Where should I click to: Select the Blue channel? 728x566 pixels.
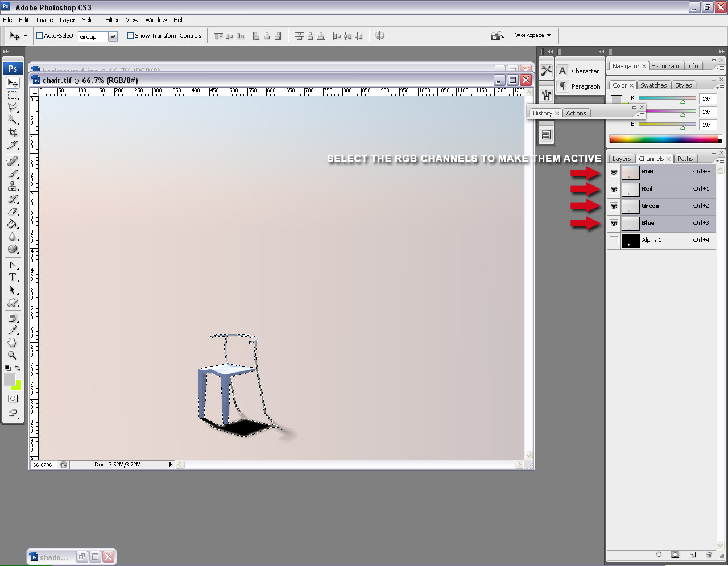click(648, 223)
